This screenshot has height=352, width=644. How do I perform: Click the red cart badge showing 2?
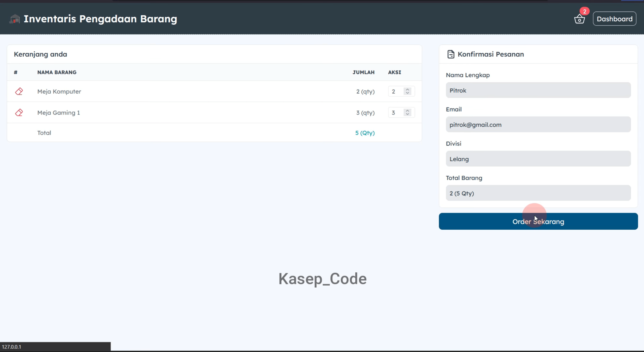tap(584, 11)
